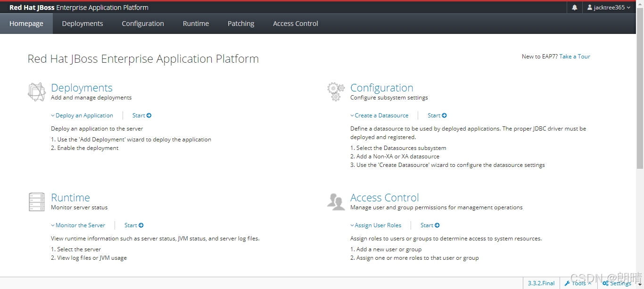This screenshot has height=289, width=644.
Task: Click the text '1. Select the server'
Action: pyautogui.click(x=76, y=249)
